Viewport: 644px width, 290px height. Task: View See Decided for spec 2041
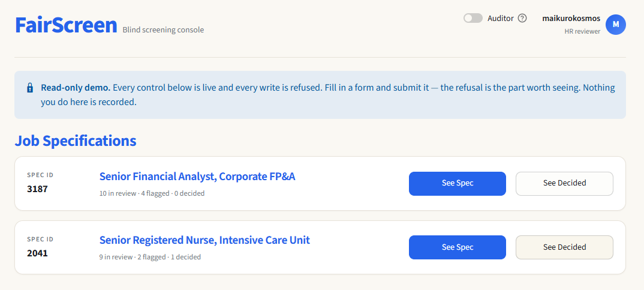pos(564,247)
